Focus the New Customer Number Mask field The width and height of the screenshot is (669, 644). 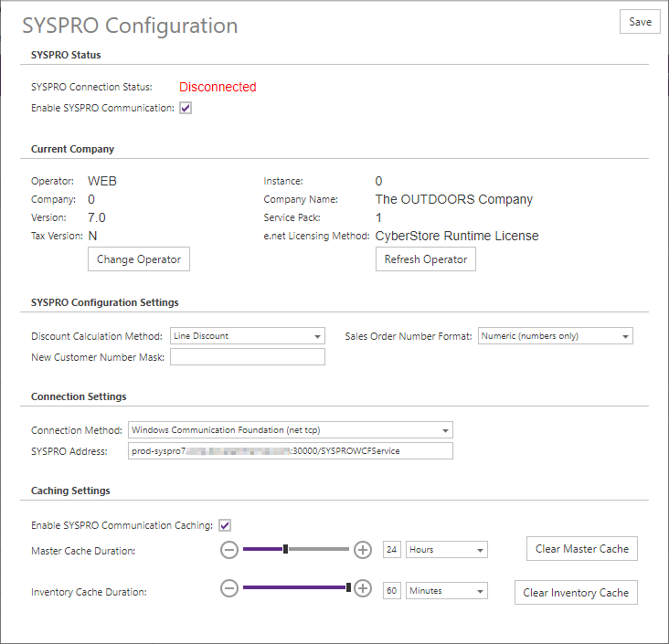248,357
